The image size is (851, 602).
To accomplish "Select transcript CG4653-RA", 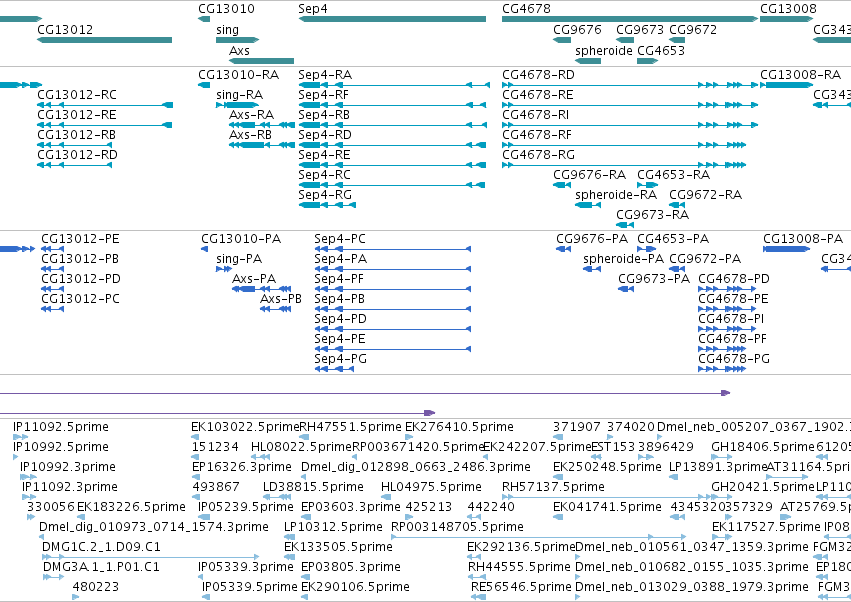I will click(674, 175).
